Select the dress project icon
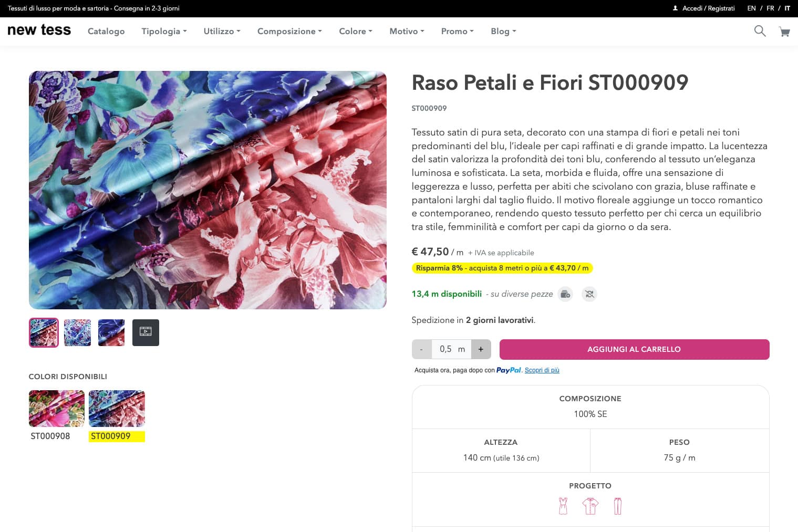Screen dimensions: 798x532 click(x=563, y=506)
